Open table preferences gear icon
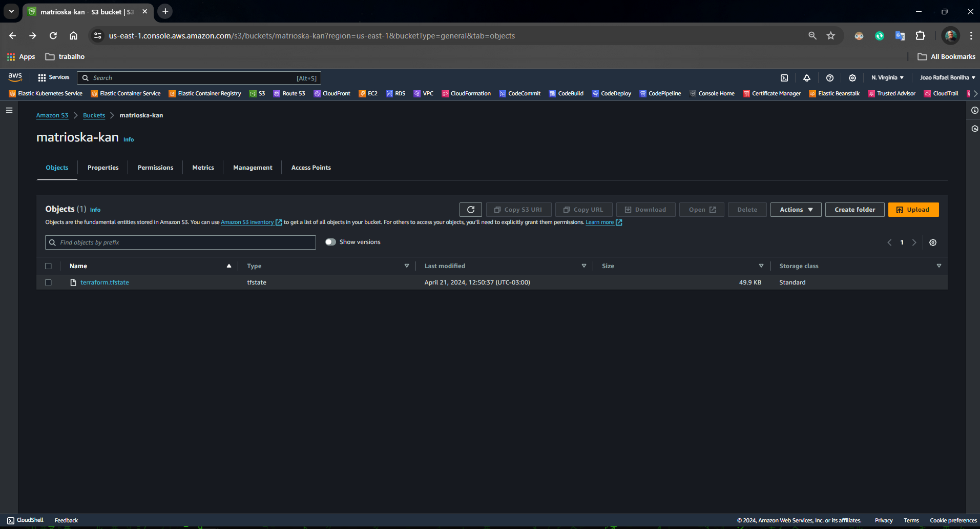This screenshot has height=529, width=980. (x=933, y=242)
